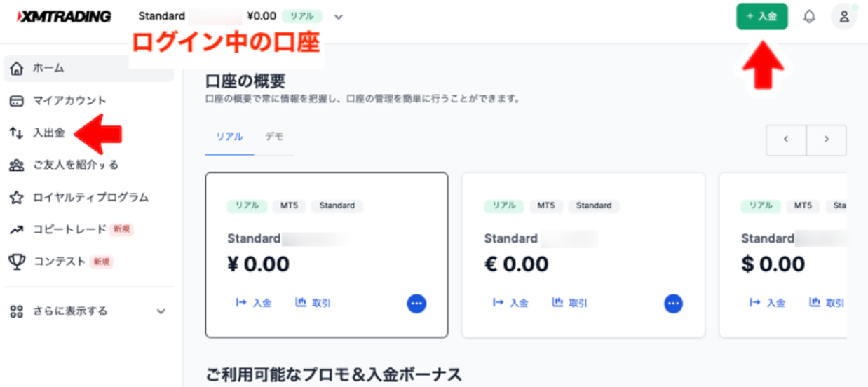Go to マイアカウント in sidebar

tap(69, 101)
